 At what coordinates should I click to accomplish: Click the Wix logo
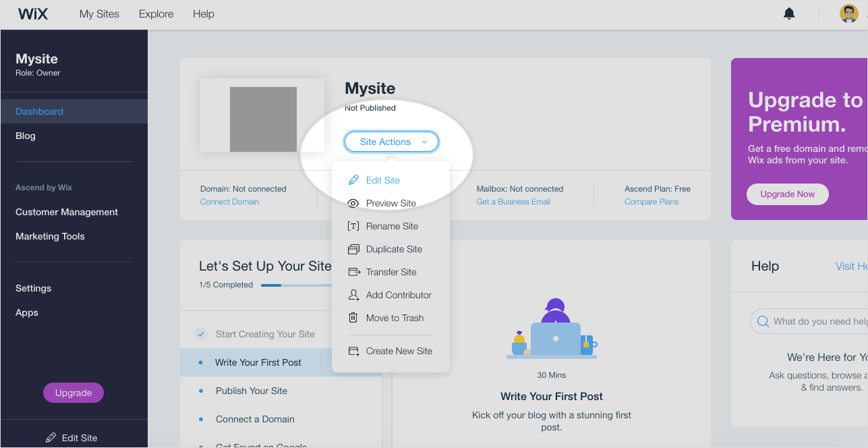coord(32,13)
